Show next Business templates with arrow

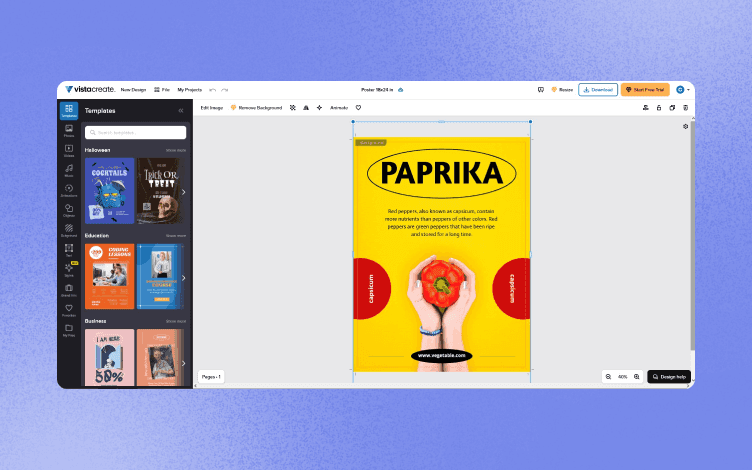183,363
